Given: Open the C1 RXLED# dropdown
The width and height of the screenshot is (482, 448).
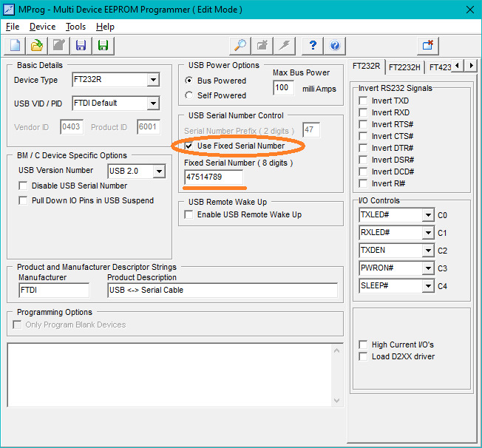Looking at the screenshot, I should (428, 233).
